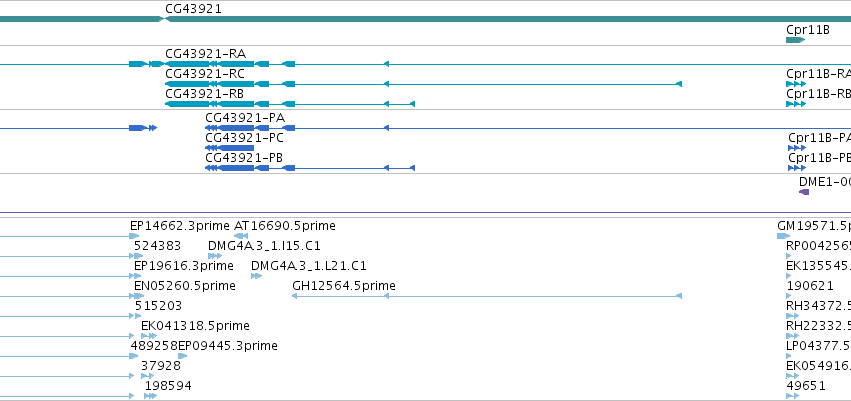Select the CG43921-RC transcript feature
This screenshot has height=401, width=851.
(423, 84)
